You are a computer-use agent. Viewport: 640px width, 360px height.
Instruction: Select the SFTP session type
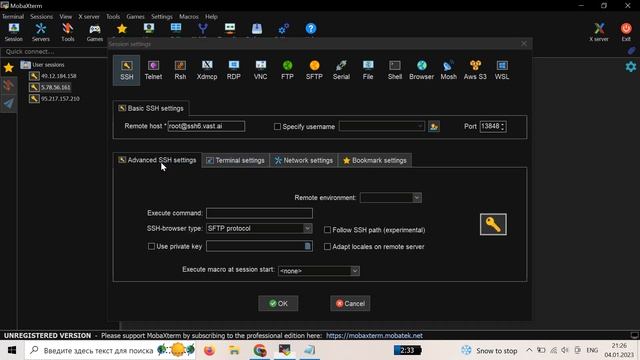pyautogui.click(x=314, y=70)
